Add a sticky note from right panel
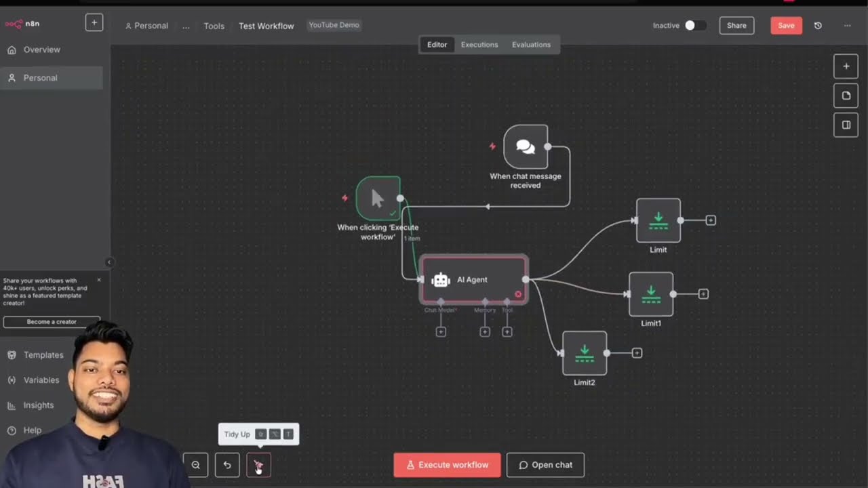Image resolution: width=868 pixels, height=488 pixels. click(x=846, y=96)
